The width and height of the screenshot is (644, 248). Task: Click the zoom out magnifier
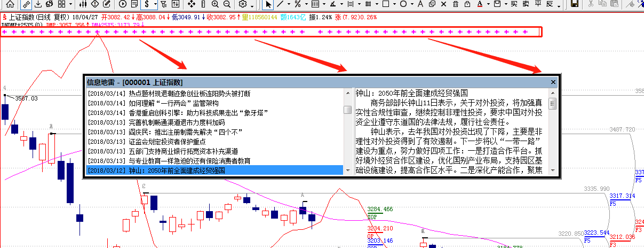[228, 4]
